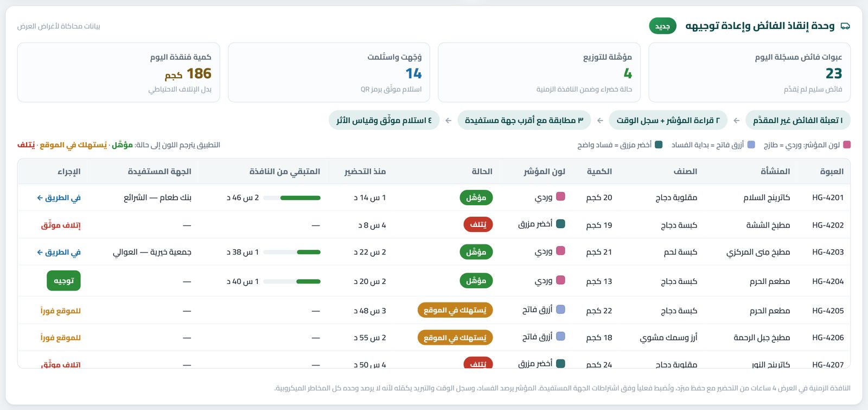Select the light blue أزرق فاتح legend swatch

coord(751,145)
